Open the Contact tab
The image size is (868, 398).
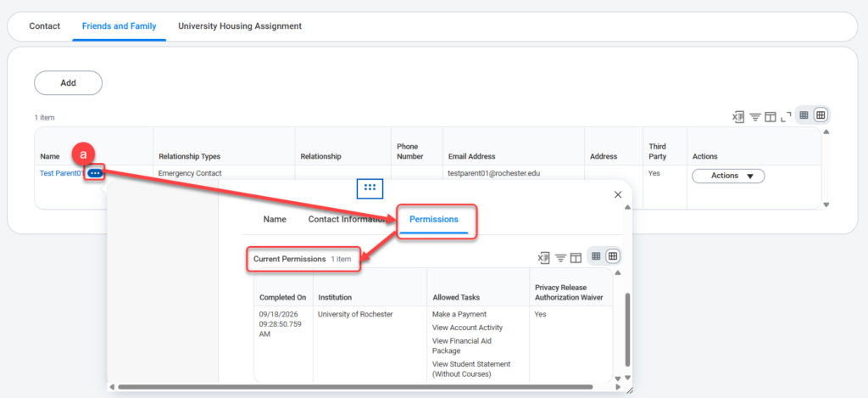(45, 26)
